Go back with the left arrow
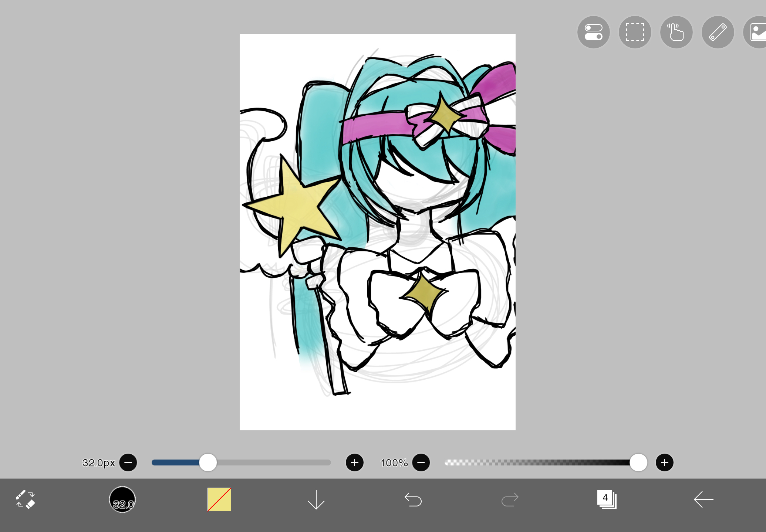766x532 pixels. 703,499
